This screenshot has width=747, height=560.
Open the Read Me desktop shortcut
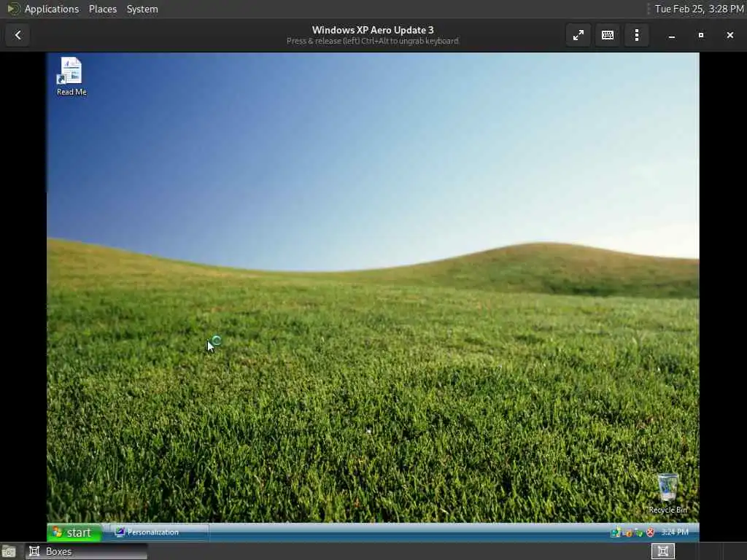tap(71, 76)
